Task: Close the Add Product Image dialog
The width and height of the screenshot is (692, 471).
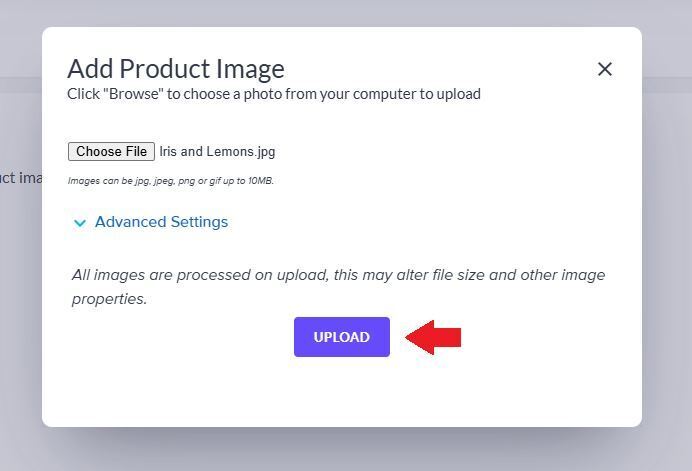Action: click(604, 69)
